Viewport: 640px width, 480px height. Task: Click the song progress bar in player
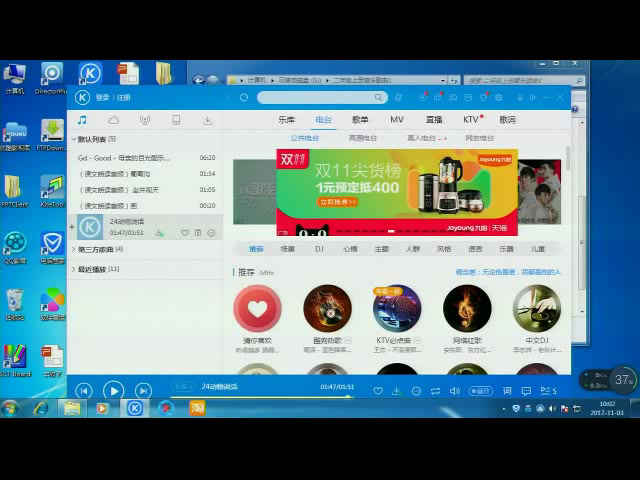pyautogui.click(x=261, y=396)
